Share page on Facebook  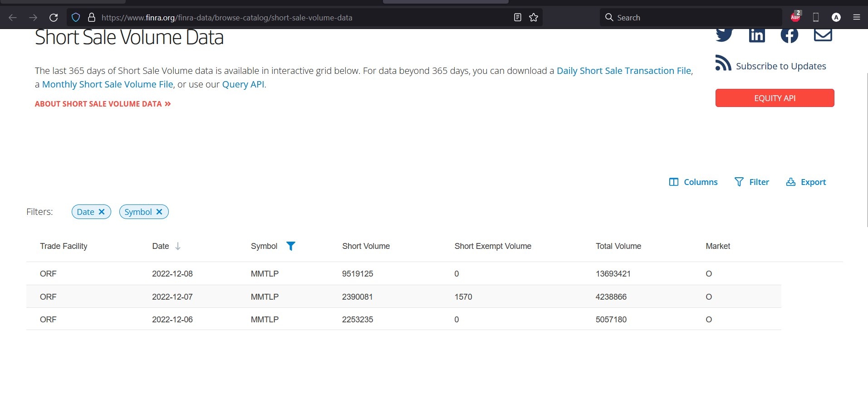coord(790,35)
